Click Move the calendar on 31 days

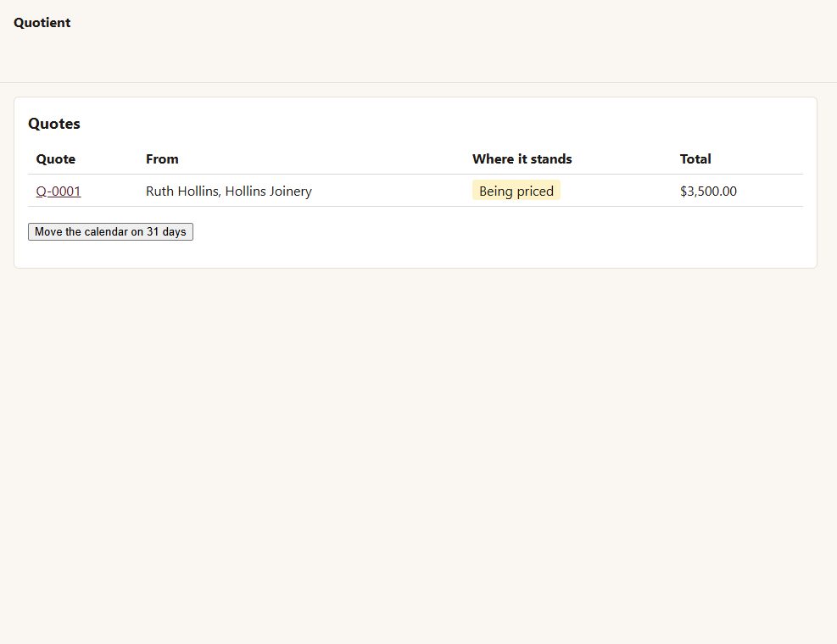tap(110, 231)
